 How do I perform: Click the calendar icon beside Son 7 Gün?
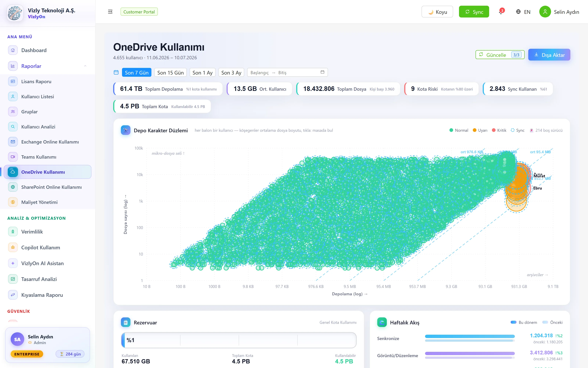pyautogui.click(x=116, y=72)
